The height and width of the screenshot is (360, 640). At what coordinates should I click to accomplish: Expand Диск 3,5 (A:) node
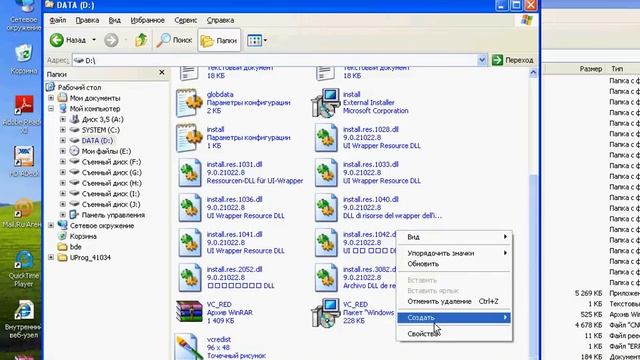tap(63, 119)
